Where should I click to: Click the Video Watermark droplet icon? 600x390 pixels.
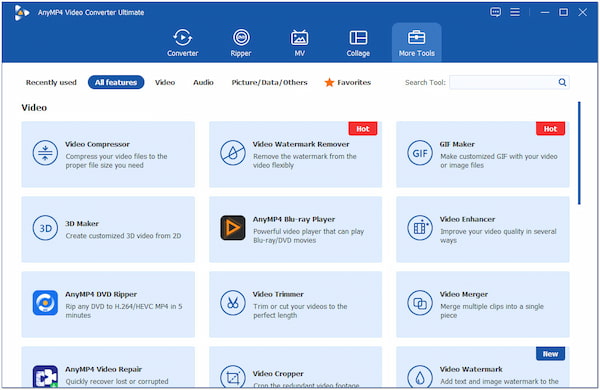click(420, 377)
